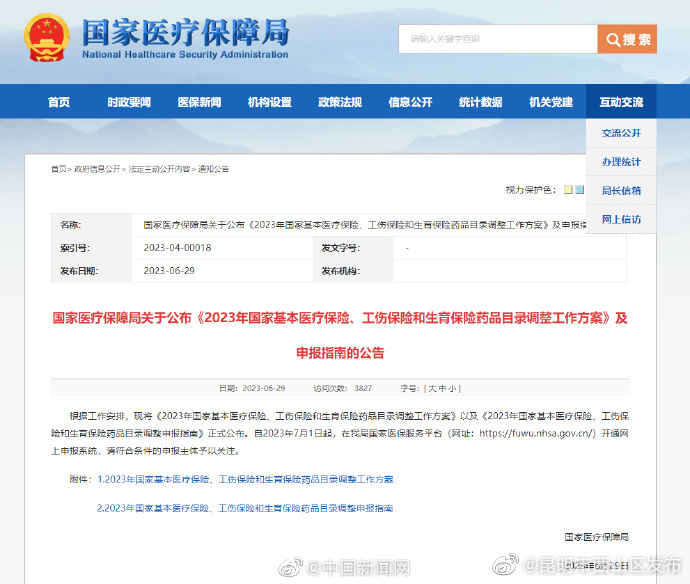Open the 互动交流 navigation menu
690x584 pixels.
click(621, 102)
